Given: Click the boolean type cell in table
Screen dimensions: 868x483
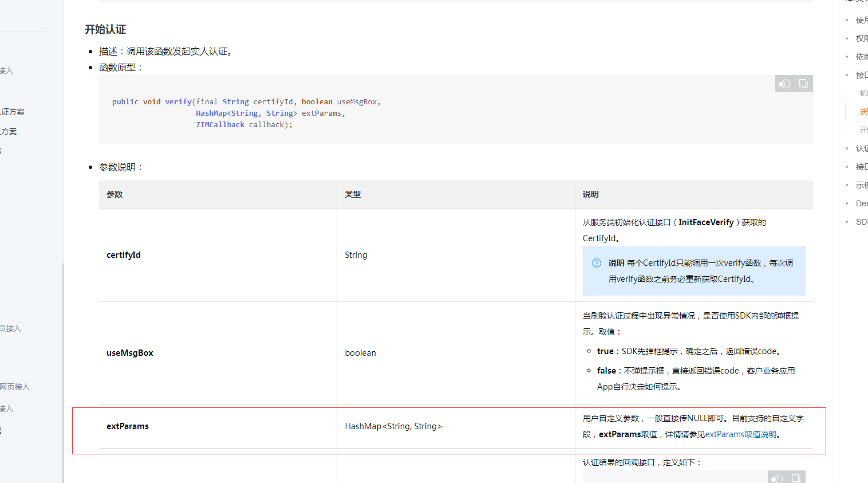Looking at the screenshot, I should [456, 353].
